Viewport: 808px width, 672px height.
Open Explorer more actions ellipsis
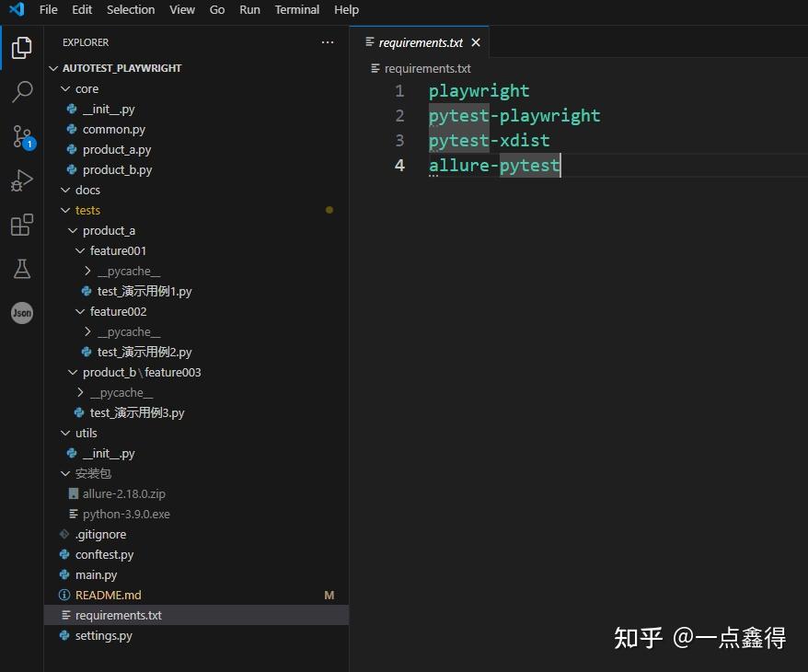[x=328, y=42]
